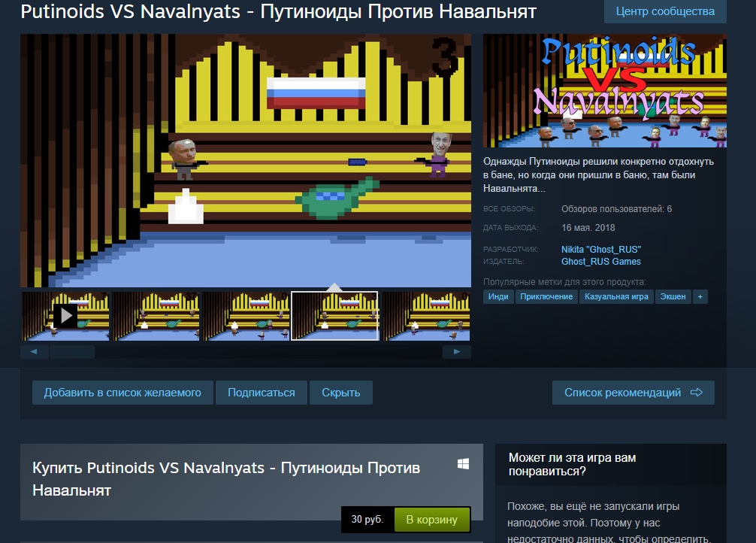Image resolution: width=756 pixels, height=543 pixels.
Task: Open publisher link Ghost_RUS Games
Action: tap(601, 262)
